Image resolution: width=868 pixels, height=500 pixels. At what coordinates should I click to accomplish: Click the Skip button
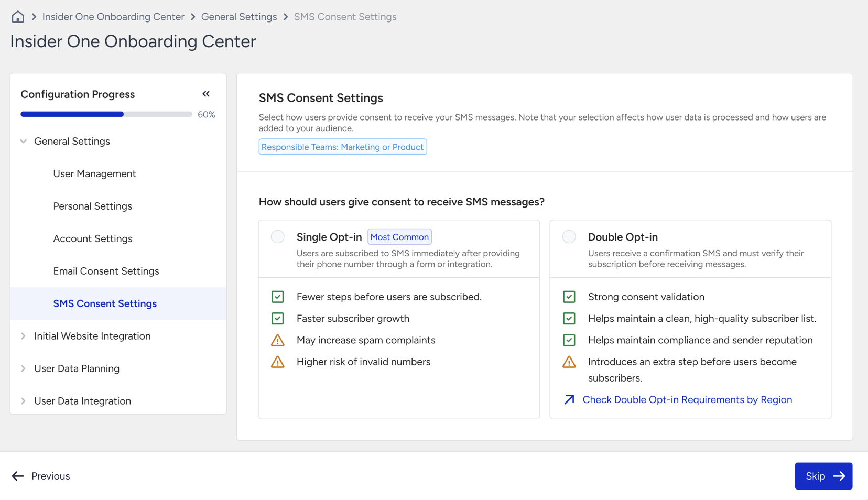point(823,476)
